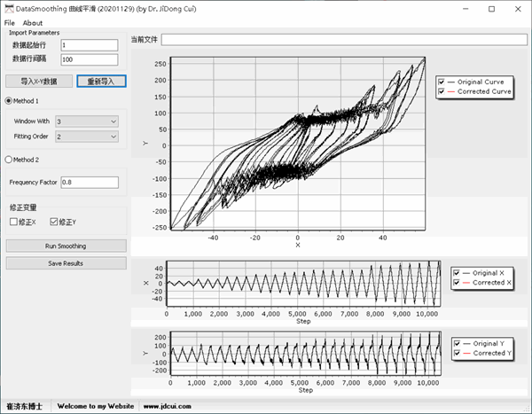Enable the 修正X checkbox
This screenshot has height=414, width=532.
[13, 222]
